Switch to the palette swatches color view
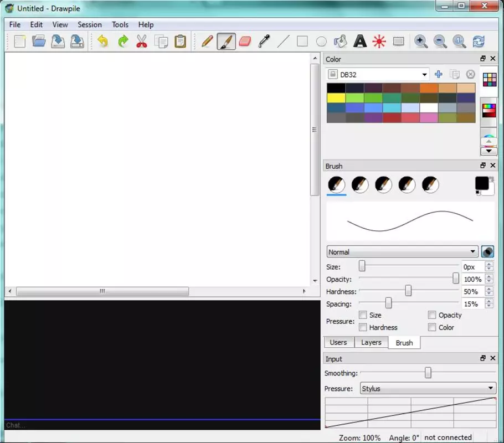This screenshot has width=504, height=443. (489, 79)
